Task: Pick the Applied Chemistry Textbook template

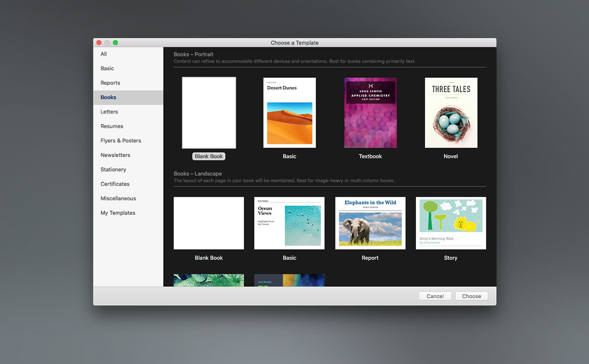Action: 370,113
